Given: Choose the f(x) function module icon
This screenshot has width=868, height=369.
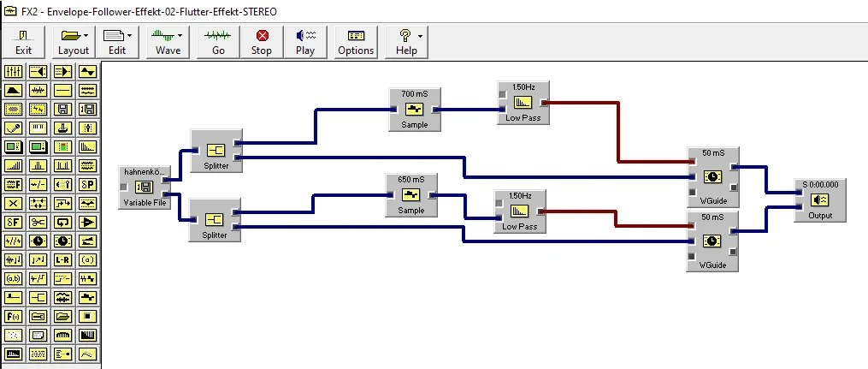Looking at the screenshot, I should [14, 317].
